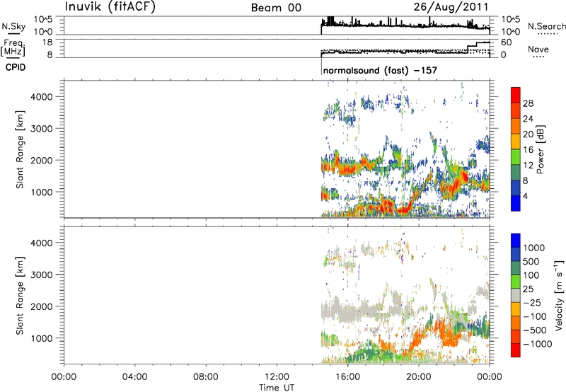Pick the blue top segment of the velocity colorbar

(516, 241)
